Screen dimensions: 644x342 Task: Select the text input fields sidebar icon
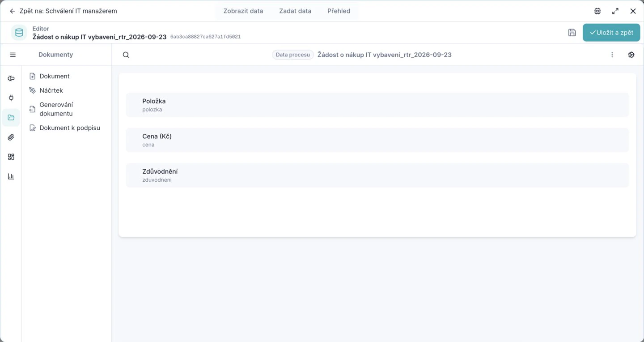click(x=11, y=78)
